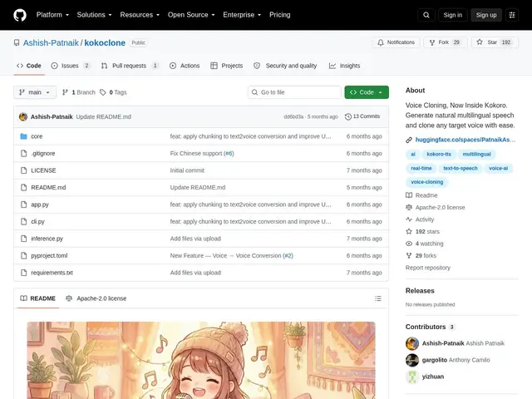The height and width of the screenshot is (399, 532).
Task: Open the huggingface.co spaces link
Action: pos(465,140)
